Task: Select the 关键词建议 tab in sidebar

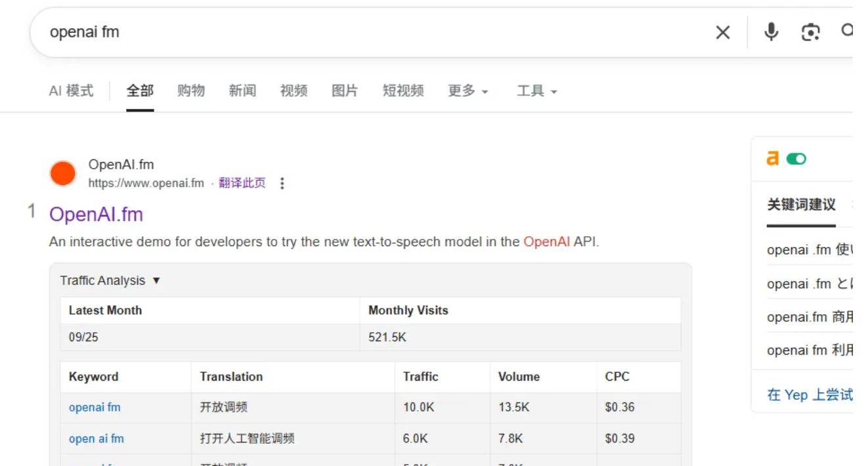Action: point(801,205)
